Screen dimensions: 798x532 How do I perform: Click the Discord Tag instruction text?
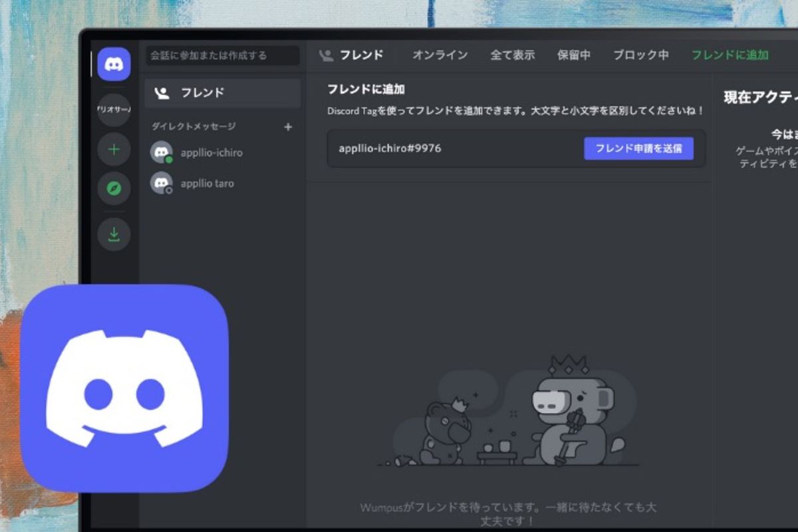click(515, 110)
